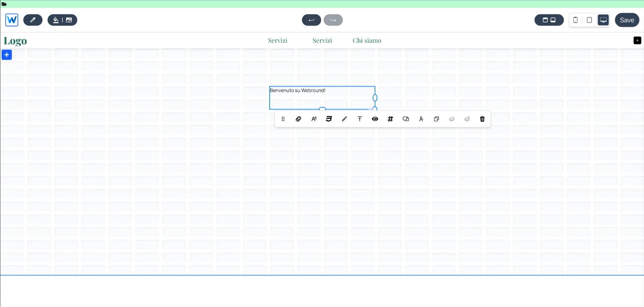The width and height of the screenshot is (644, 307).
Task: Click the align to top icon
Action: (360, 119)
